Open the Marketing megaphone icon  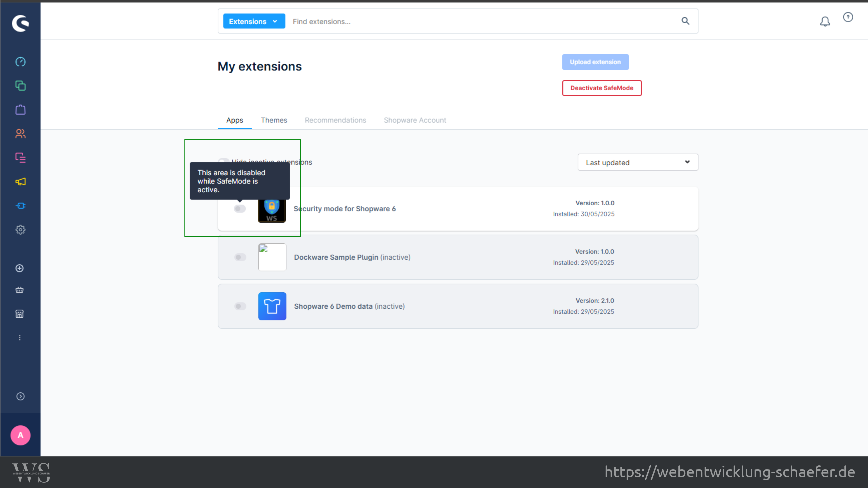[21, 181]
